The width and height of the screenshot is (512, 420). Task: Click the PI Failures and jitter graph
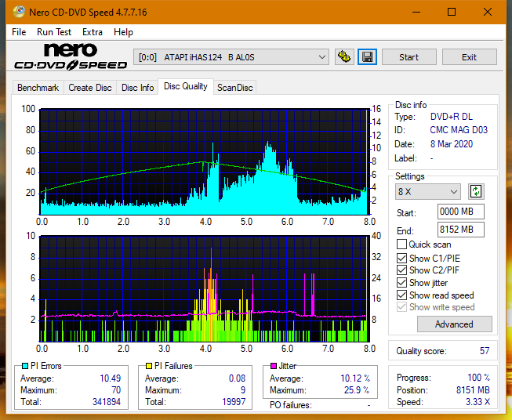coord(204,288)
